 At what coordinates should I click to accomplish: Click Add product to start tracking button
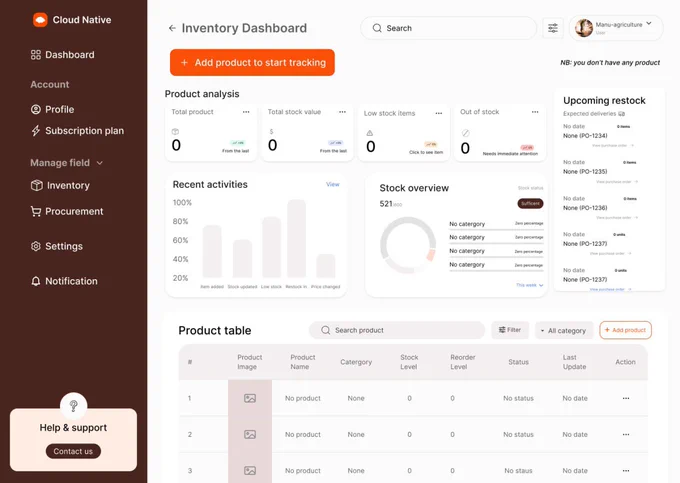[252, 62]
